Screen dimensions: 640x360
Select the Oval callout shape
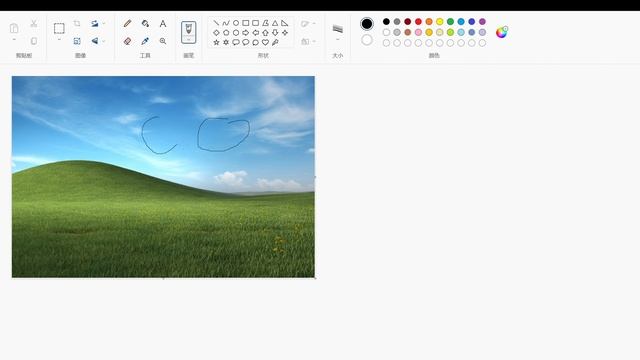[246, 42]
